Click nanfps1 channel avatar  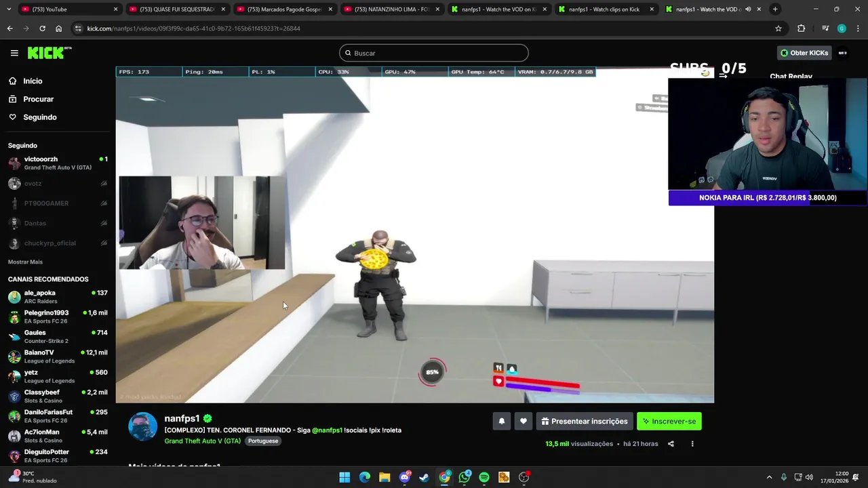point(142,426)
